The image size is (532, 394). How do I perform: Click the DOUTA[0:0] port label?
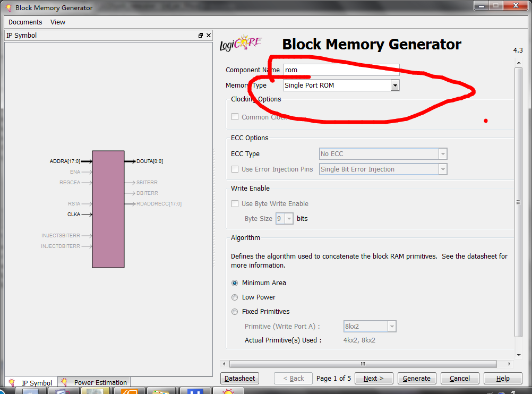[x=150, y=161]
